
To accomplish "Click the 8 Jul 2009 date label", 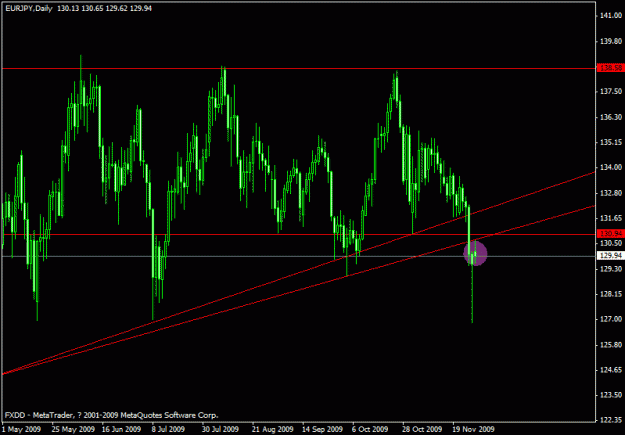I will pos(168,429).
